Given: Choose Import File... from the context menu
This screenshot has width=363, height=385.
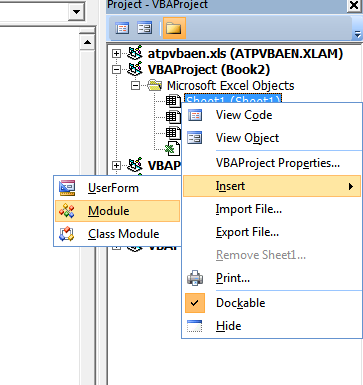Looking at the screenshot, I should click(x=272, y=209).
